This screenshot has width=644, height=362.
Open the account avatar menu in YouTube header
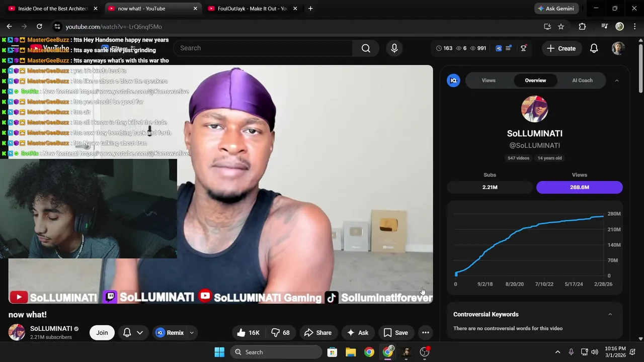(x=618, y=48)
